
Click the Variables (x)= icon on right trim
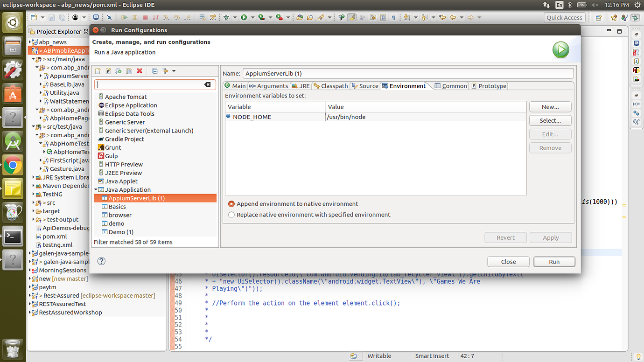click(x=636, y=104)
